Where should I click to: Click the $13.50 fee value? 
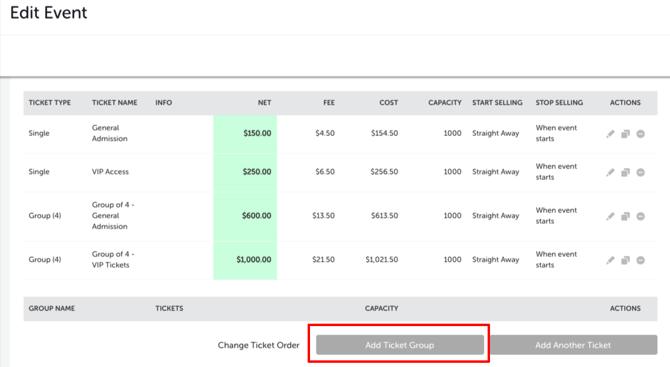pos(323,216)
